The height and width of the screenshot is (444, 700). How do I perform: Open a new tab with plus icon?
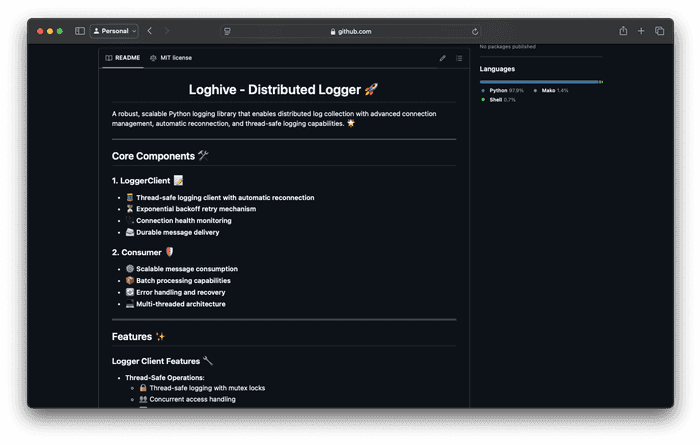click(641, 31)
